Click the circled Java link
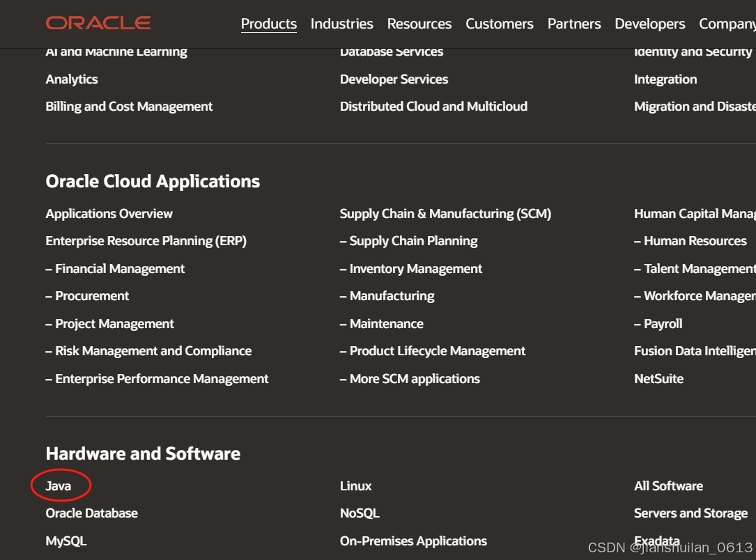The height and width of the screenshot is (560, 756). click(59, 485)
